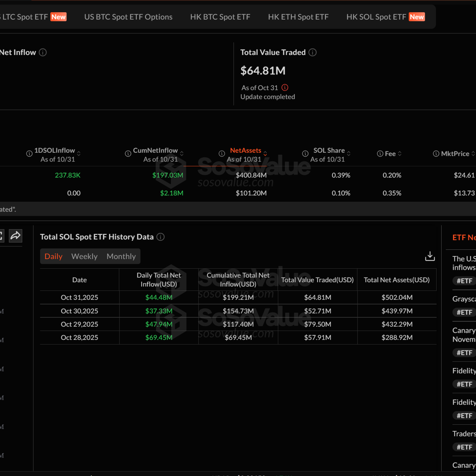
Task: Click the share icon above the history table
Action: (15, 236)
